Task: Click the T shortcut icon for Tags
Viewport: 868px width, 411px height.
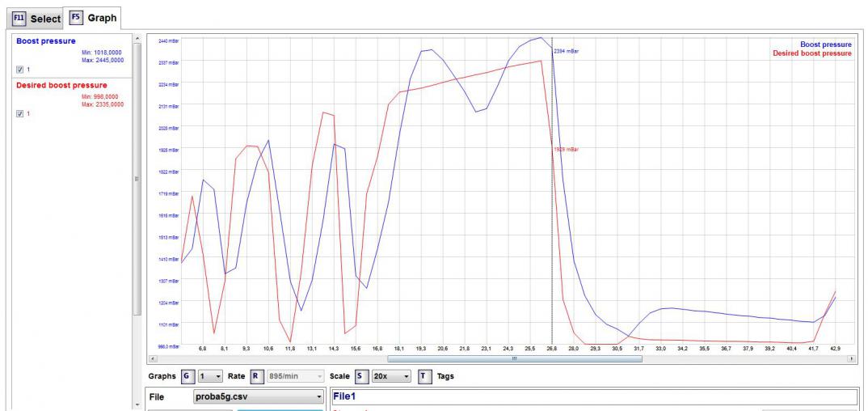Action: [424, 376]
